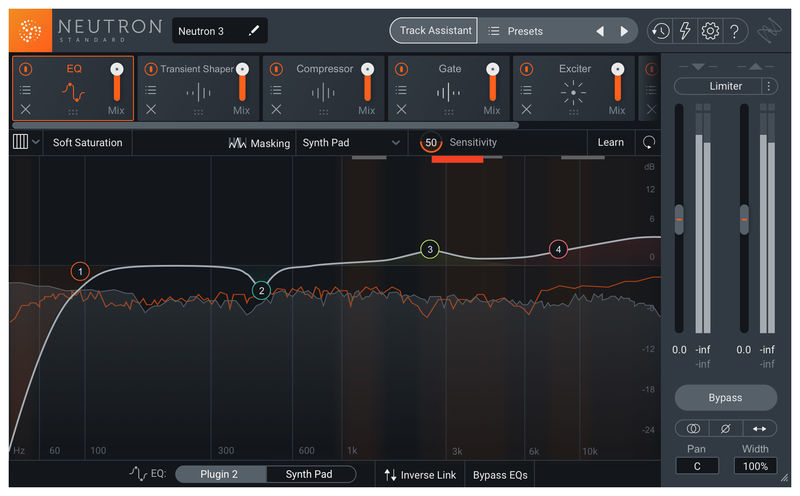Image resolution: width=800 pixels, height=496 pixels.
Task: Click the invert phase icon
Action: coord(726,429)
